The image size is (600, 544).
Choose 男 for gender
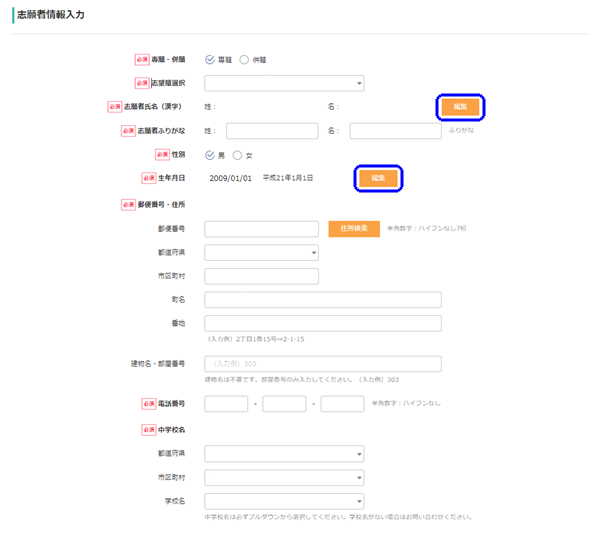pyautogui.click(x=210, y=155)
